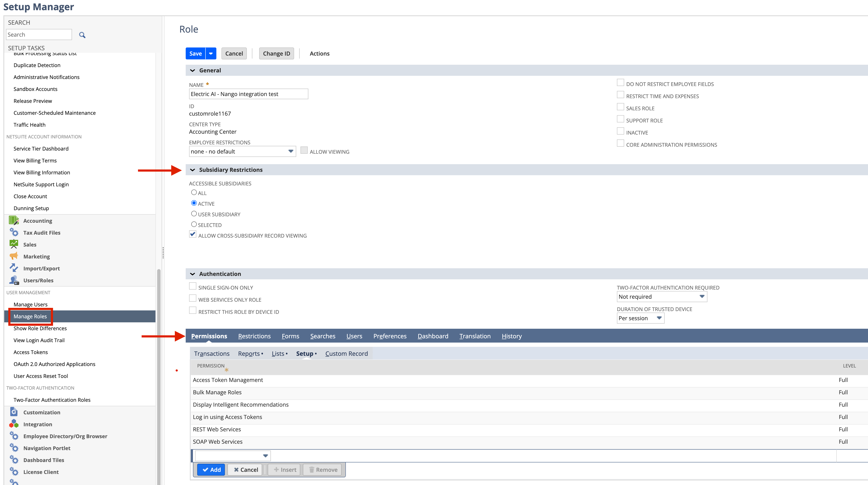Collapse the General section
This screenshot has width=868, height=485.
tap(192, 70)
